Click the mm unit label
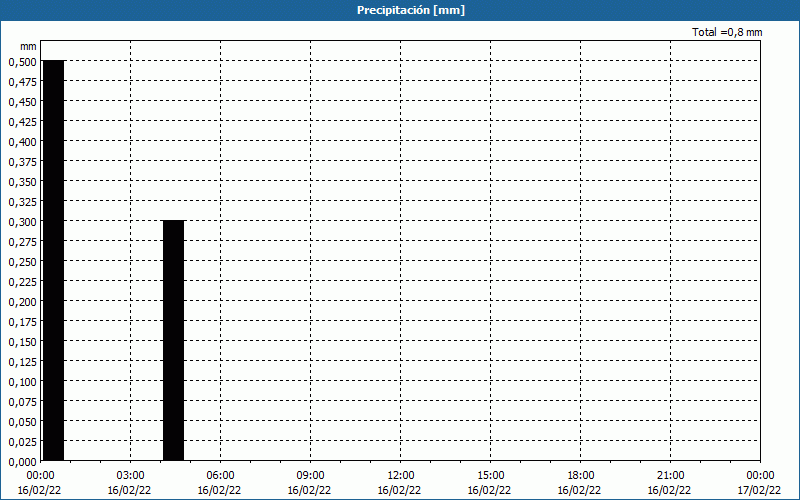The width and height of the screenshot is (800, 500). point(28,46)
